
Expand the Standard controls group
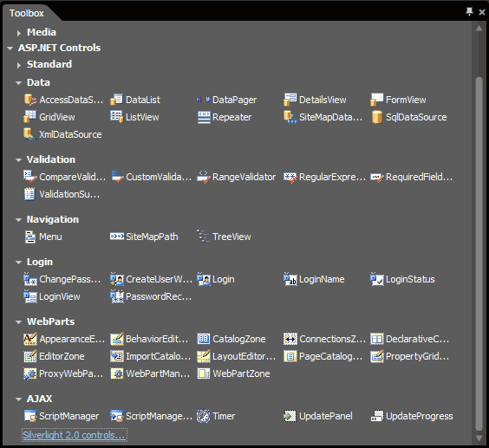click(19, 65)
